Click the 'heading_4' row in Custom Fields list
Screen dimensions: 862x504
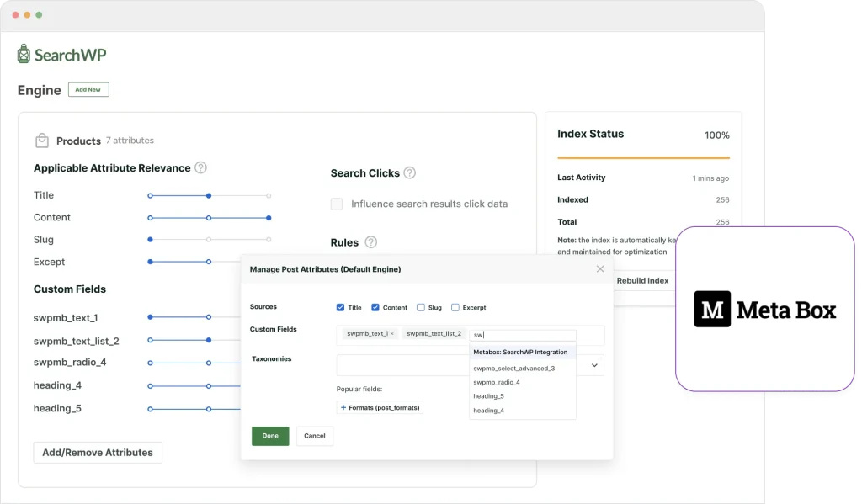[x=57, y=385]
